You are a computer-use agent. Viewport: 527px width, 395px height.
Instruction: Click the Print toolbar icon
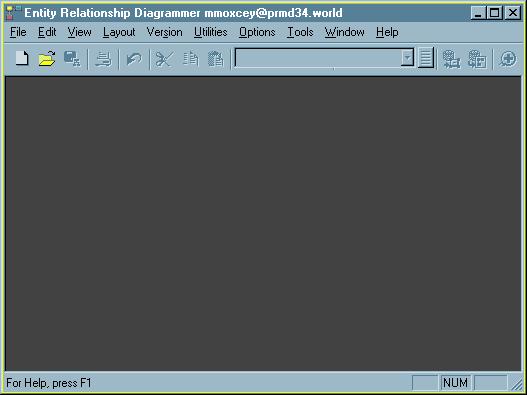(x=103, y=58)
